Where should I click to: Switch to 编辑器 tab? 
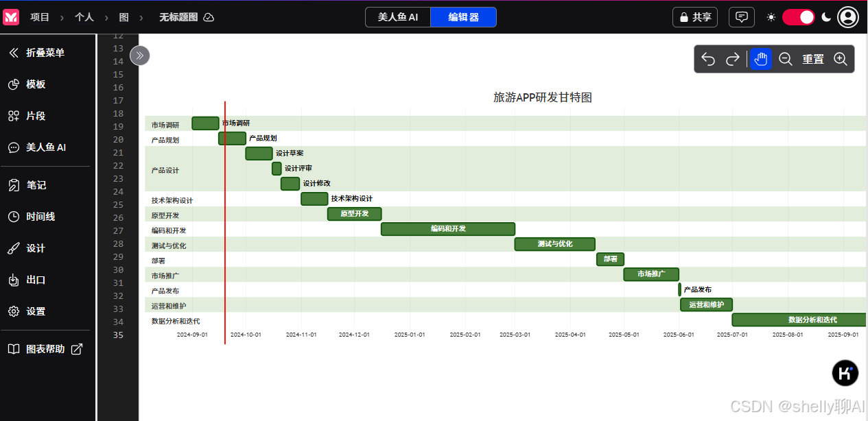tap(464, 17)
